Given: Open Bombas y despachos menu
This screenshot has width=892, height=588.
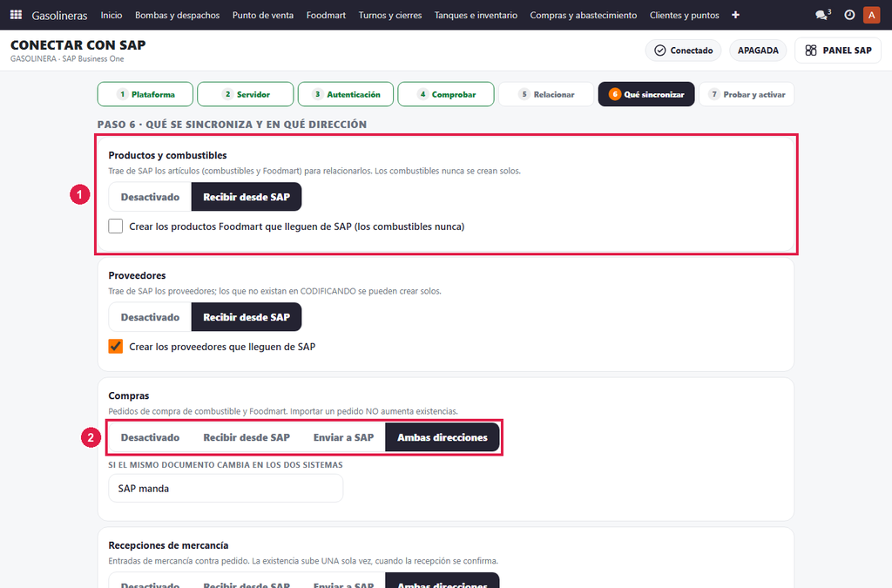Looking at the screenshot, I should pos(178,16).
